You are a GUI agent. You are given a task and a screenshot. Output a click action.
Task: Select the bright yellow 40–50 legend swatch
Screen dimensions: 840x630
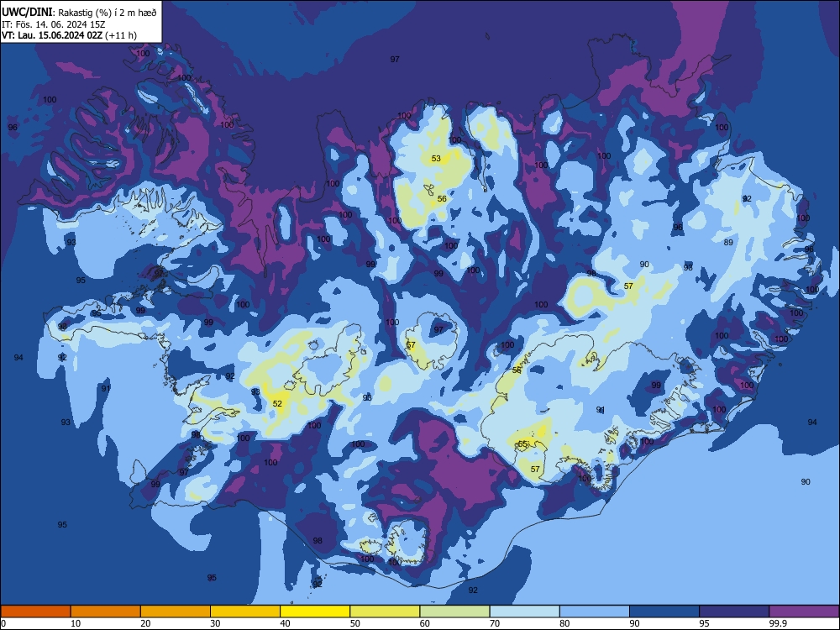315,612
